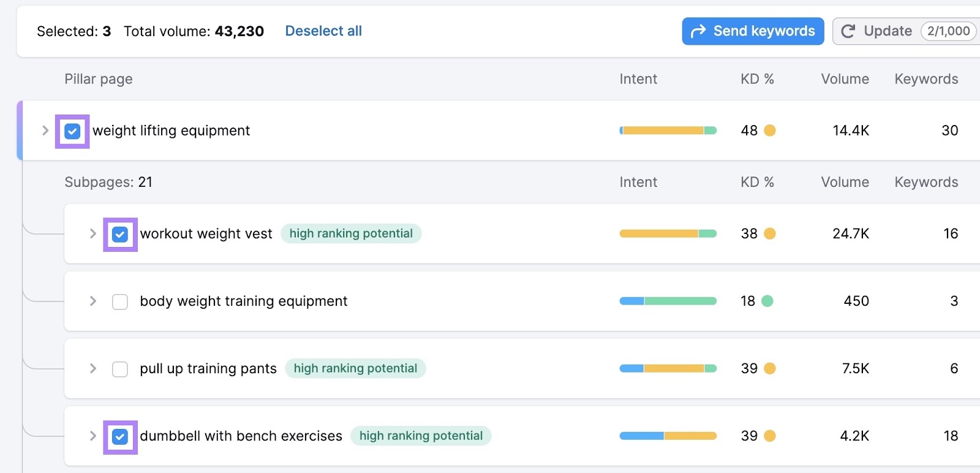
Task: Select the pull up training pants checkbox
Action: point(120,369)
